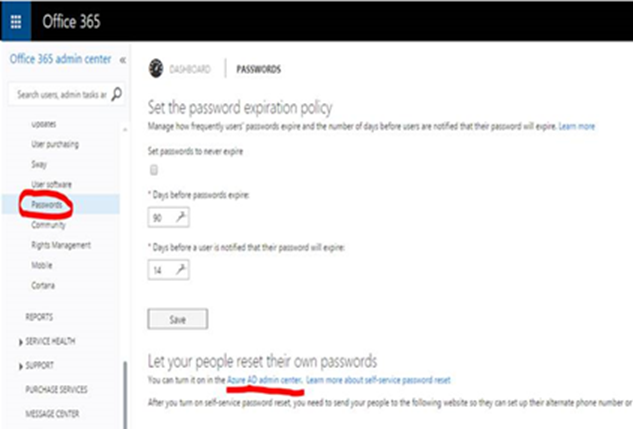This screenshot has width=633, height=429.
Task: Collapse the admin center navigation pane
Action: (x=123, y=60)
